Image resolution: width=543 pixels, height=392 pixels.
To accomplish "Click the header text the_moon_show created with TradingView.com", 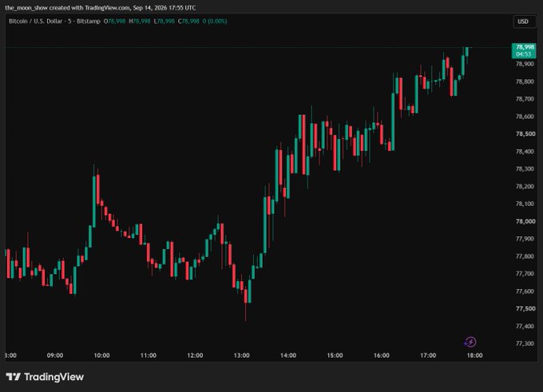I will [68, 8].
